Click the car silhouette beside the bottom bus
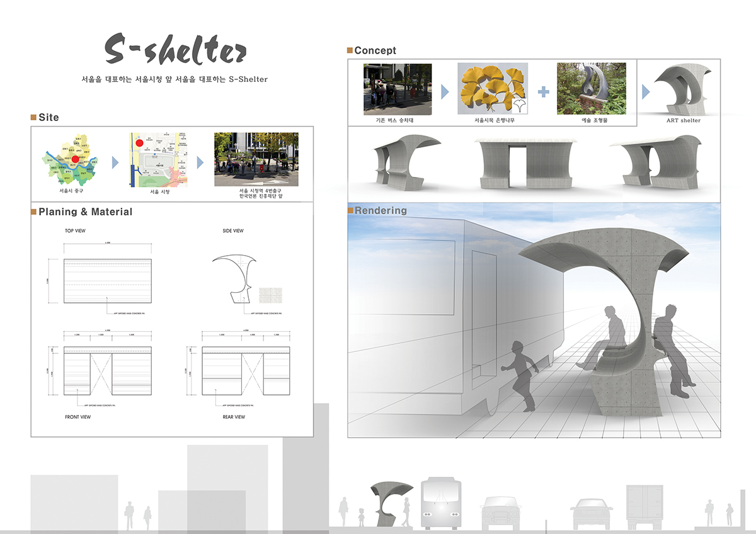 [x=502, y=513]
